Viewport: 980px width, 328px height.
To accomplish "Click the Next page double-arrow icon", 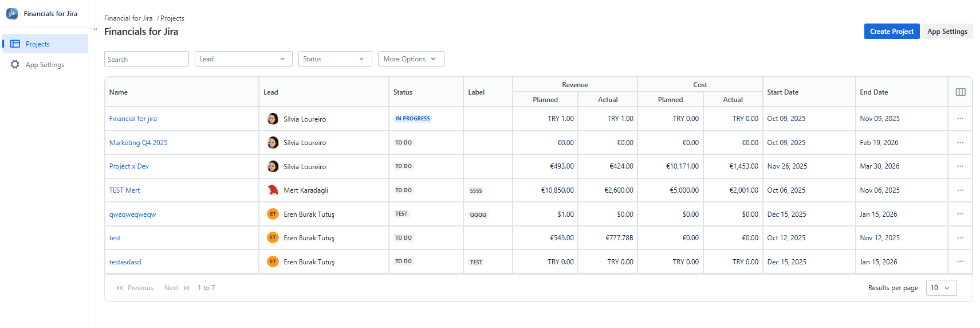I will click(x=187, y=288).
